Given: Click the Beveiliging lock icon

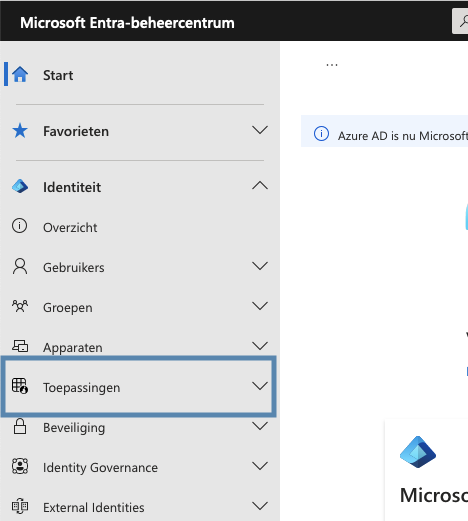Looking at the screenshot, I should pyautogui.click(x=20, y=426).
